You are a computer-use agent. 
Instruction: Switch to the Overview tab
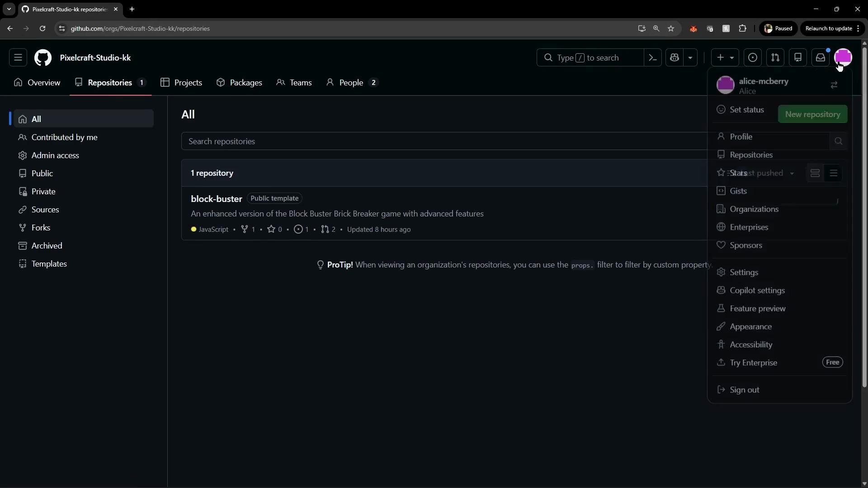pos(37,82)
